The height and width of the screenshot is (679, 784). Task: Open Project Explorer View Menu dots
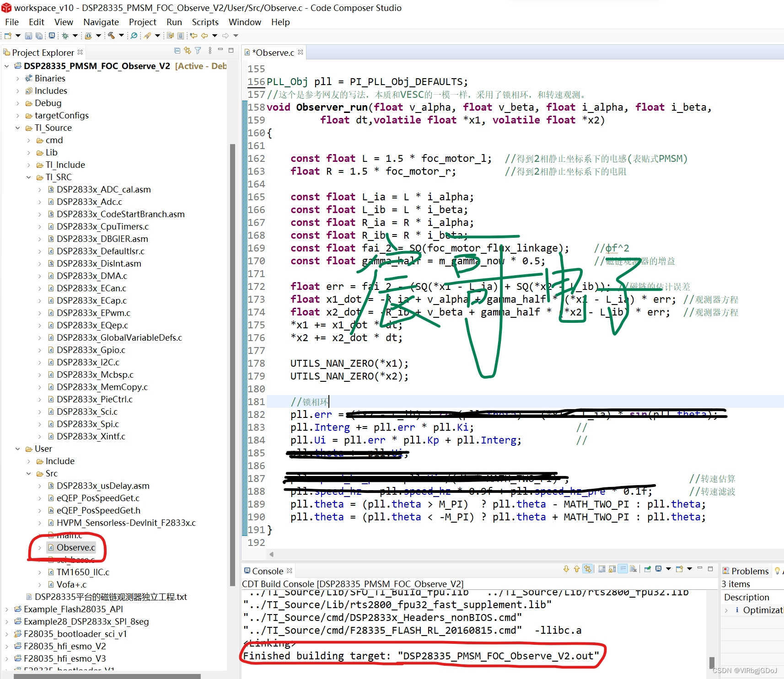(x=210, y=50)
